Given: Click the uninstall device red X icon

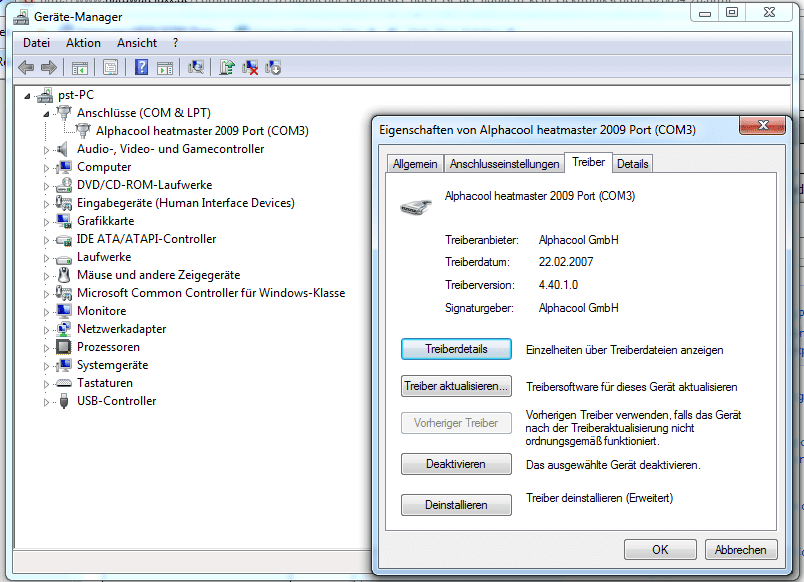Looking at the screenshot, I should pyautogui.click(x=250, y=67).
